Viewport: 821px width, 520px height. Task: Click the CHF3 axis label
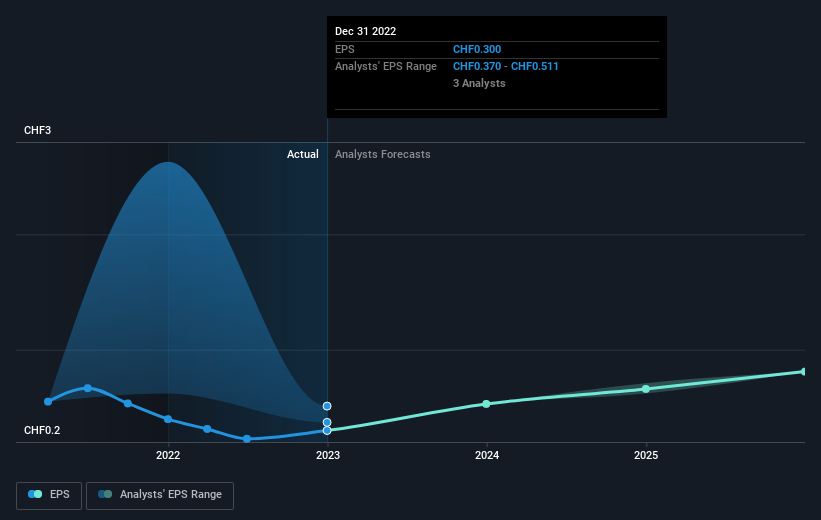38,130
